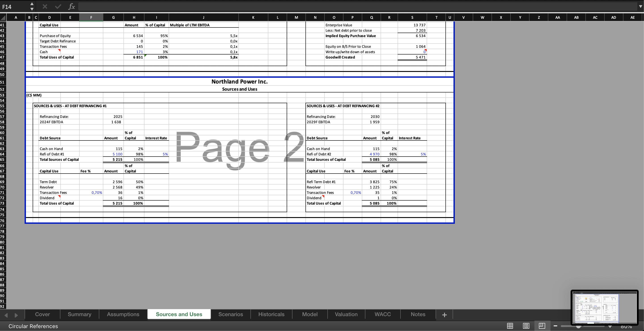Select the (C$ MM) cell
This screenshot has height=331, width=644.
pos(34,95)
